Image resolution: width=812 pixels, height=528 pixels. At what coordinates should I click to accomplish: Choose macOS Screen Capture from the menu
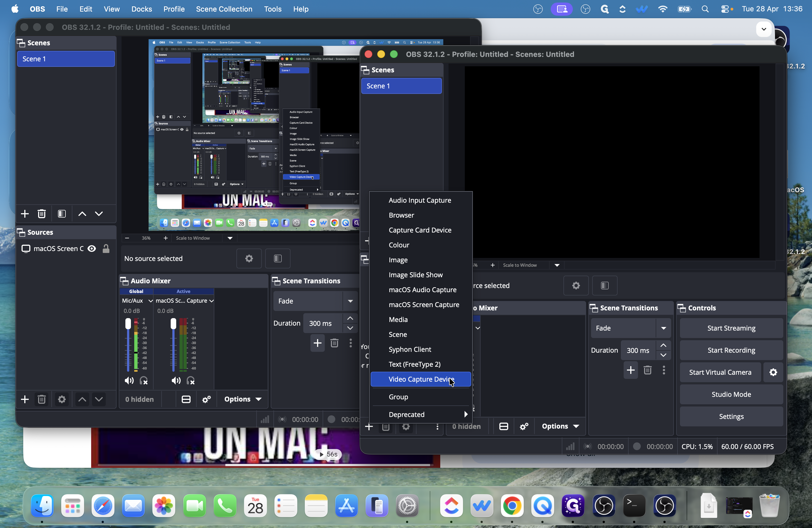coord(421,305)
